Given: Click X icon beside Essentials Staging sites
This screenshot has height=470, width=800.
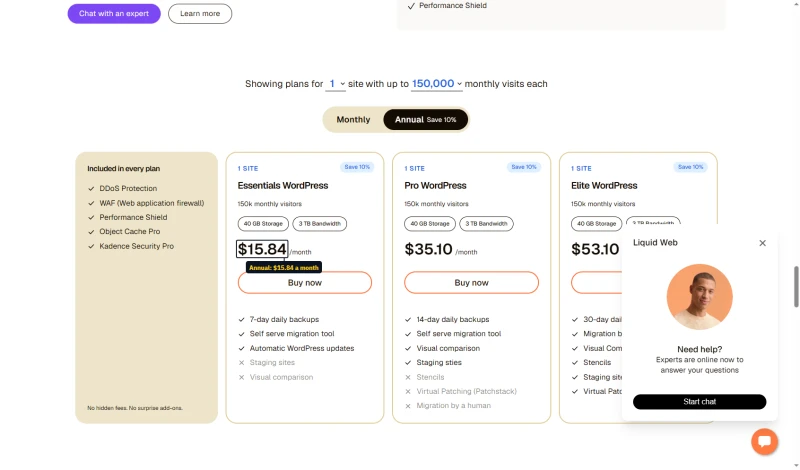Looking at the screenshot, I should pyautogui.click(x=241, y=363).
